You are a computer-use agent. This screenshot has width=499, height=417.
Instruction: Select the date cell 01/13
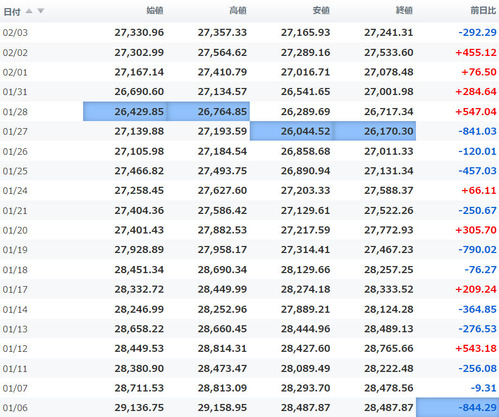tap(15, 329)
